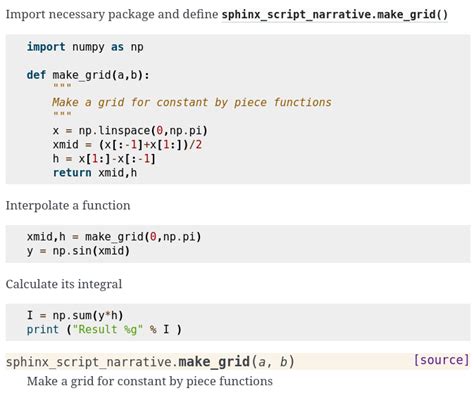The image size is (474, 393).
Task: Open the [source] link for make_grid
Action: (441, 360)
